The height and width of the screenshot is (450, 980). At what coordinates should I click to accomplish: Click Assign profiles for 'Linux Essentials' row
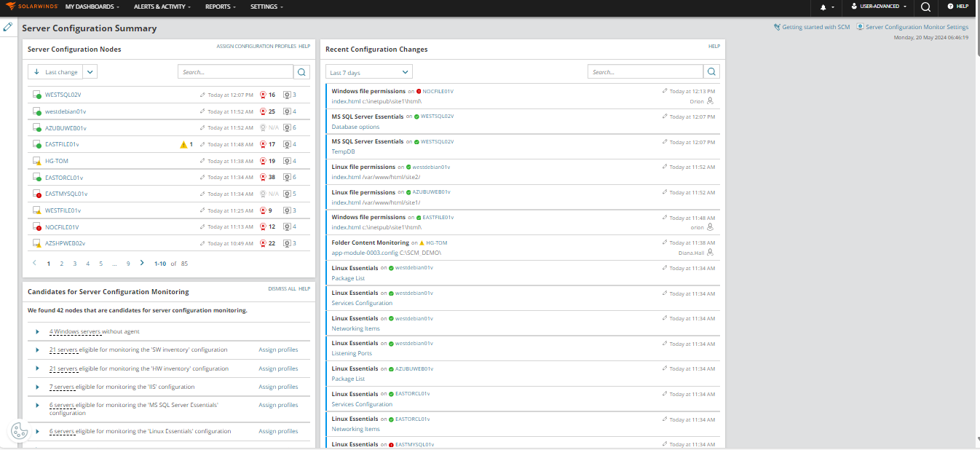click(x=278, y=431)
